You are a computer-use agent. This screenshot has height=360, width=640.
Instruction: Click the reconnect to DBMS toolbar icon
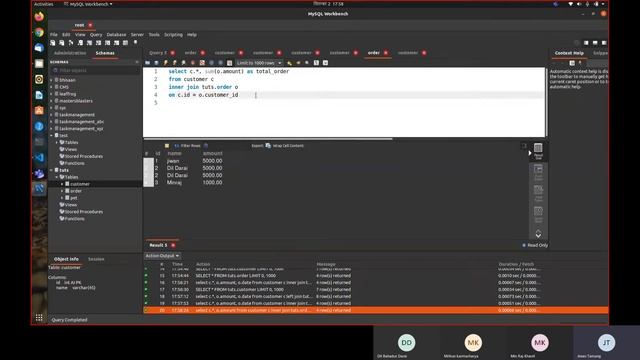[136, 42]
